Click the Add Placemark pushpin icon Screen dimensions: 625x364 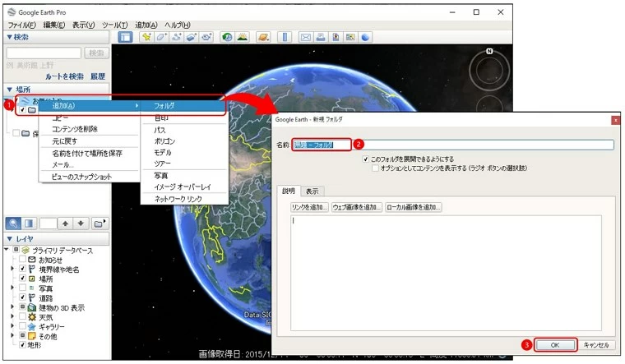(146, 37)
